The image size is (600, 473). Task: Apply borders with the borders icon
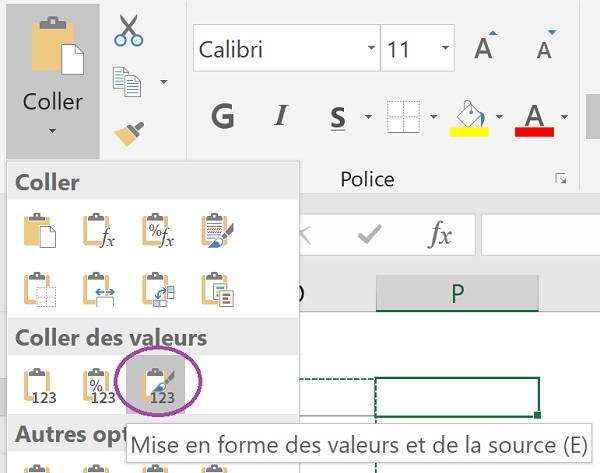click(403, 117)
